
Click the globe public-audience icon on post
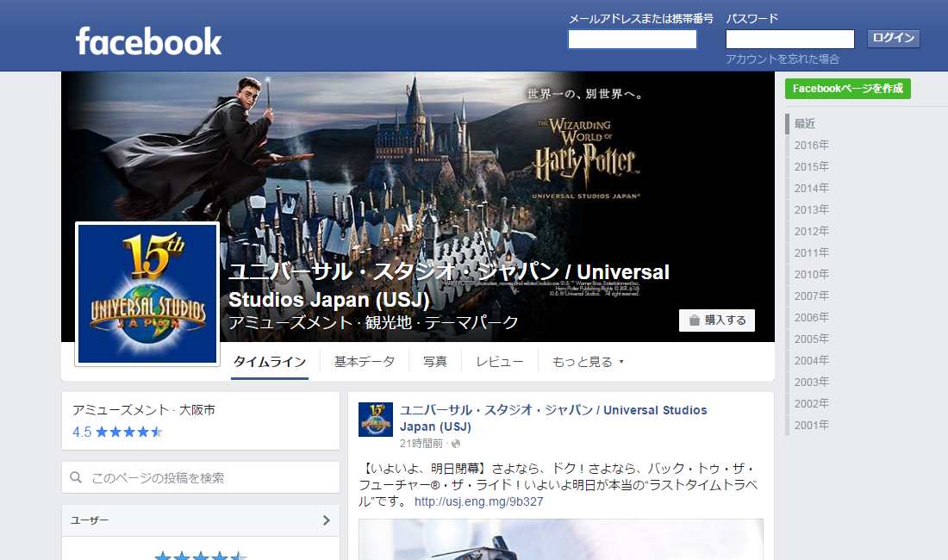456,444
